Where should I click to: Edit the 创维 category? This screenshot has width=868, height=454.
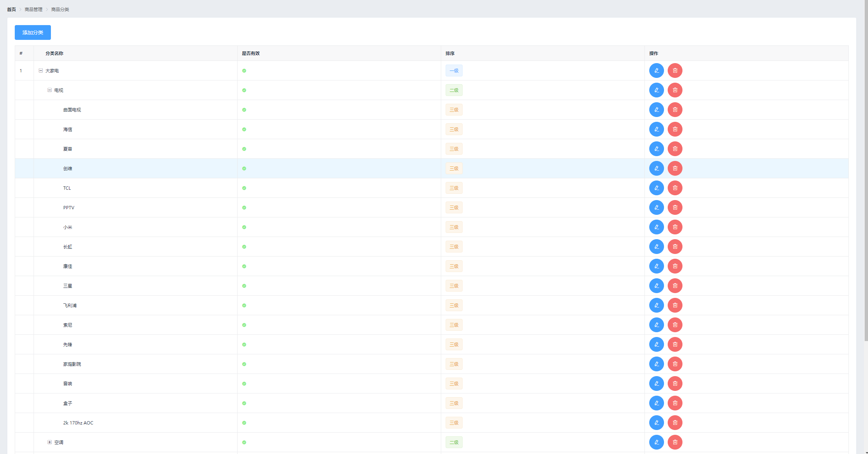[x=657, y=168]
